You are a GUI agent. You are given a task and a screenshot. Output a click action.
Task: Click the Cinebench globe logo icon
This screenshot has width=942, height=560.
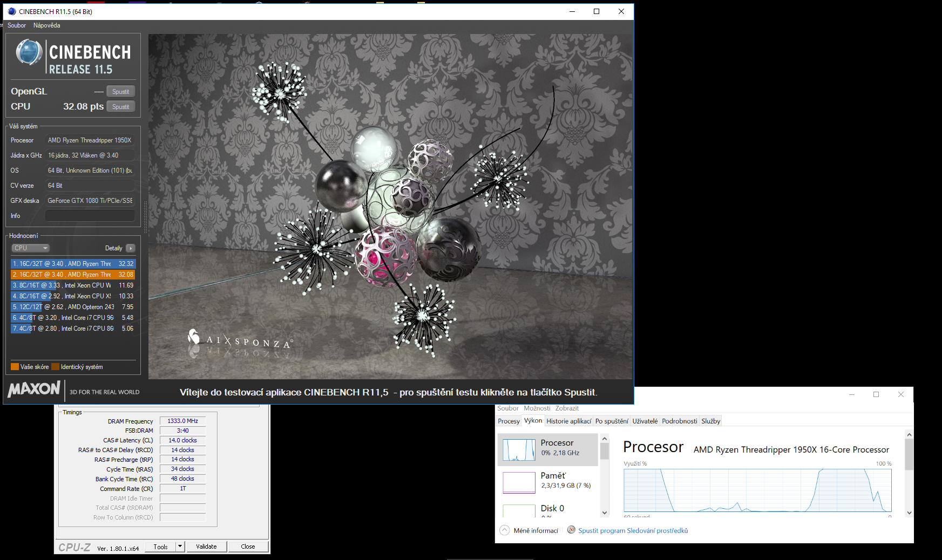point(29,53)
